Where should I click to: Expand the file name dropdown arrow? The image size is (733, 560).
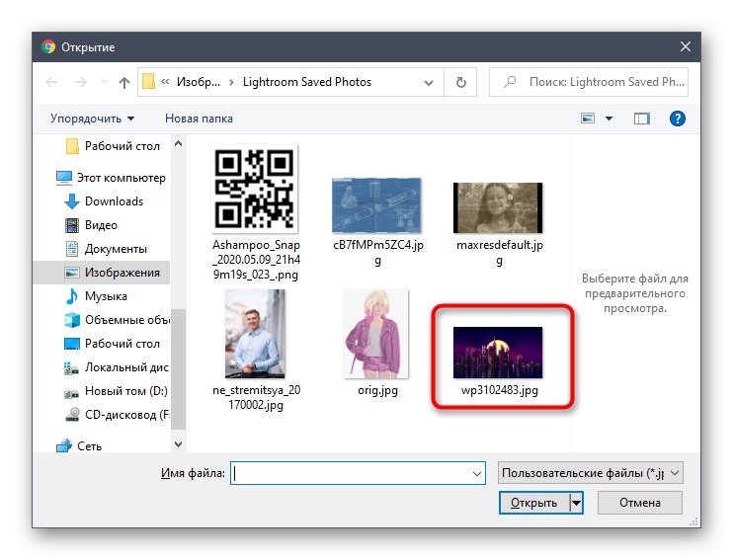pos(477,473)
